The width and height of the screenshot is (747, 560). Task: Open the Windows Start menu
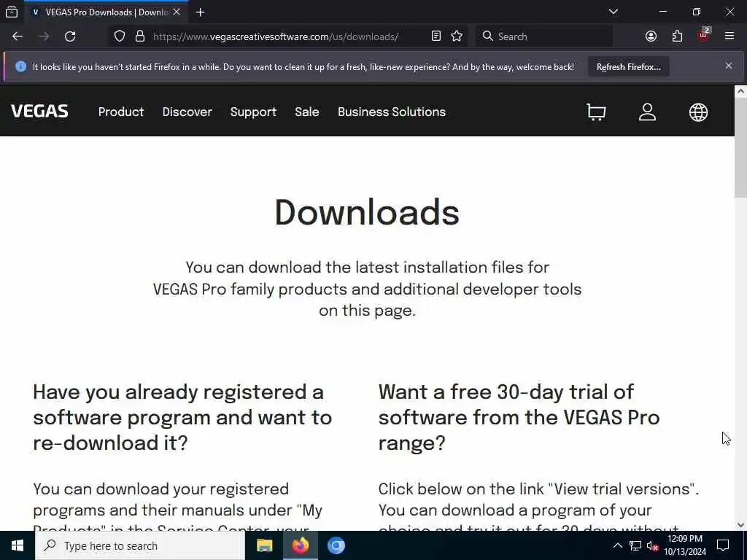click(x=18, y=545)
